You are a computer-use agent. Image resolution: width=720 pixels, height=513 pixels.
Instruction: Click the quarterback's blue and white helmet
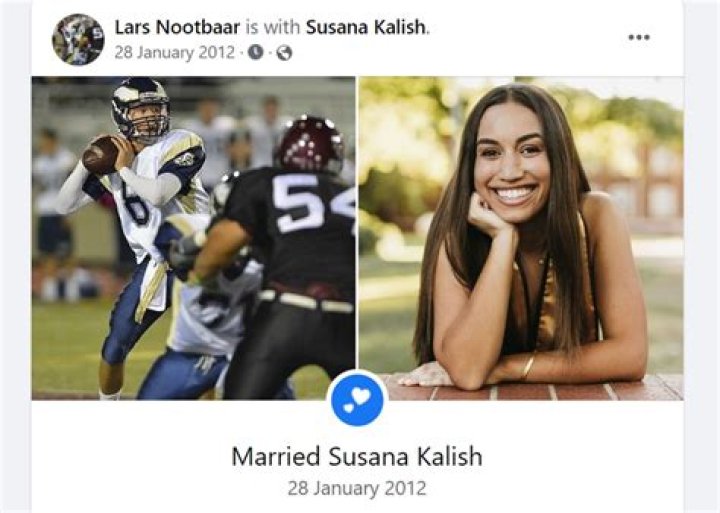pos(141,109)
